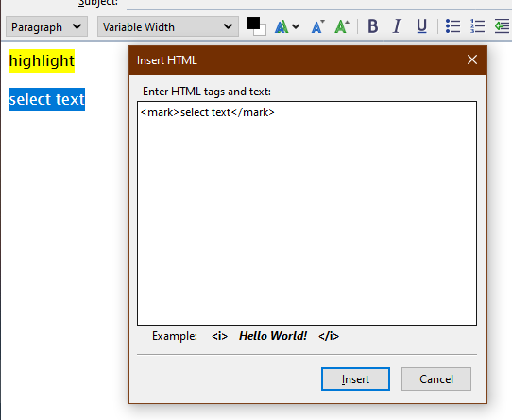Click the Subject input field

click(x=319, y=4)
